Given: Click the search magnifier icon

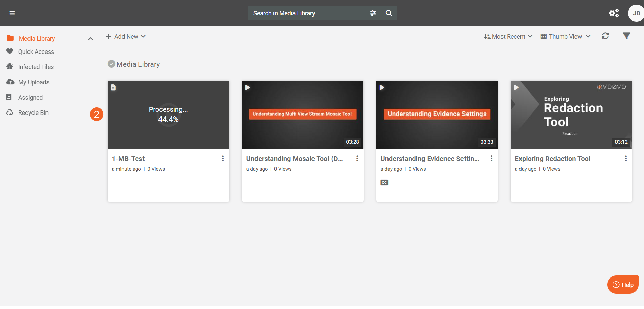Looking at the screenshot, I should tap(389, 13).
